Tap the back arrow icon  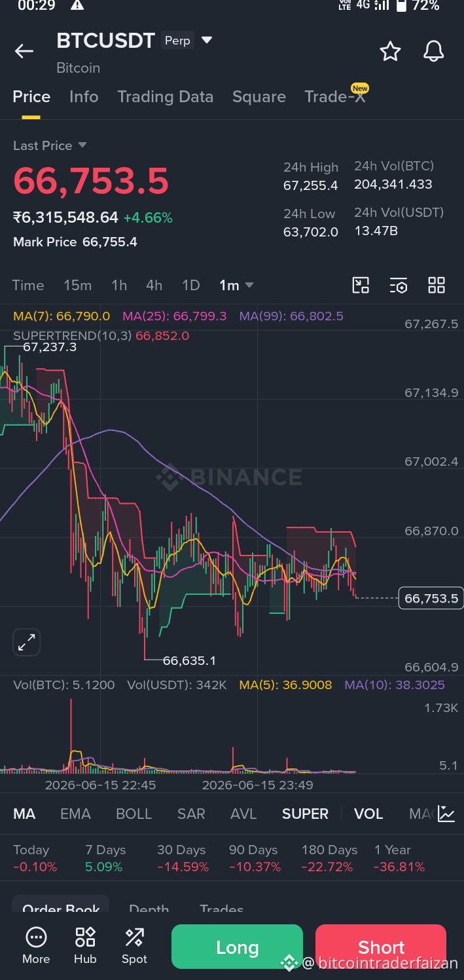pos(24,51)
